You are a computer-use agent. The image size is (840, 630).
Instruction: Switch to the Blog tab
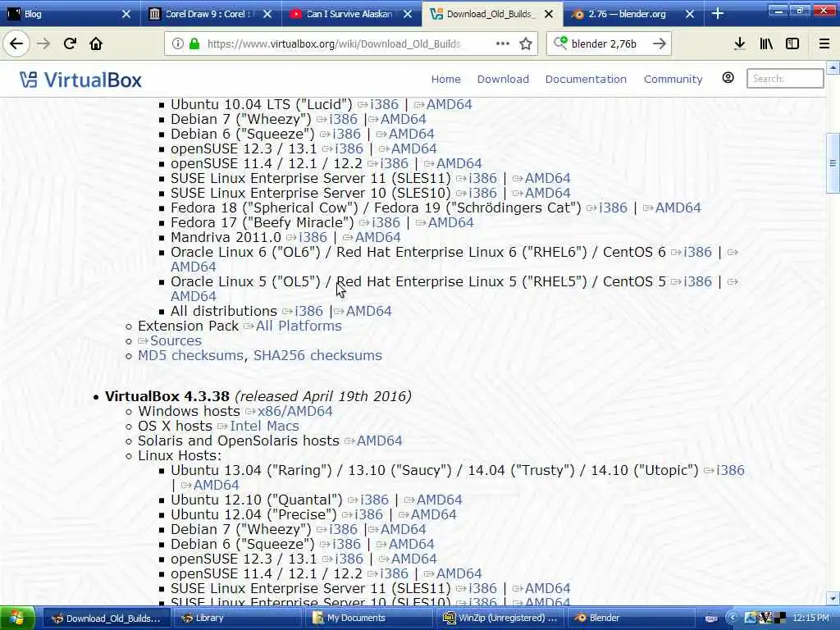point(70,14)
